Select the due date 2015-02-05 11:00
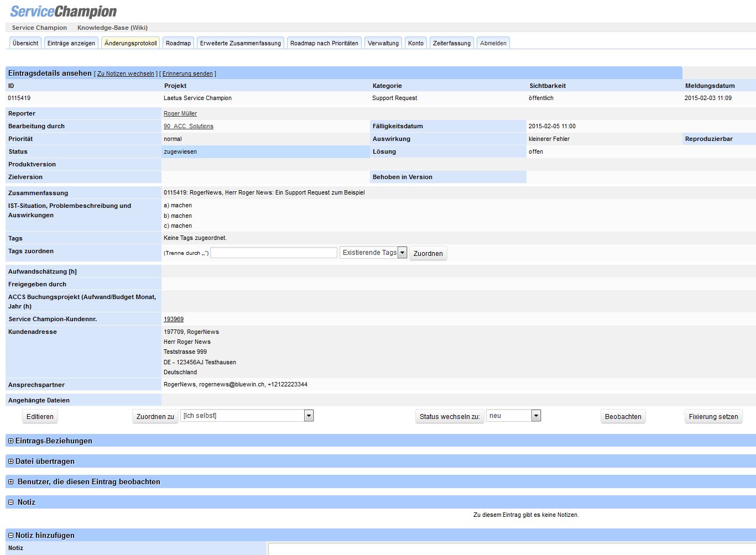The height and width of the screenshot is (555, 756). [x=552, y=126]
